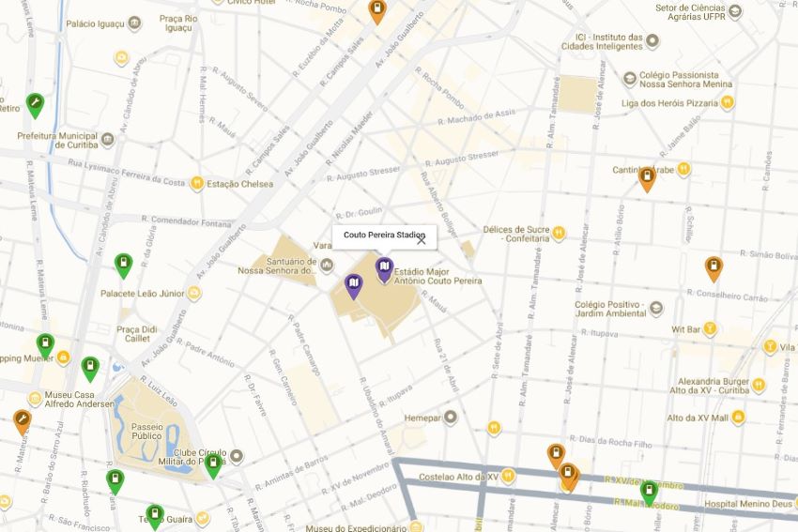Open the Wit Bar cocktail icon

click(x=710, y=329)
